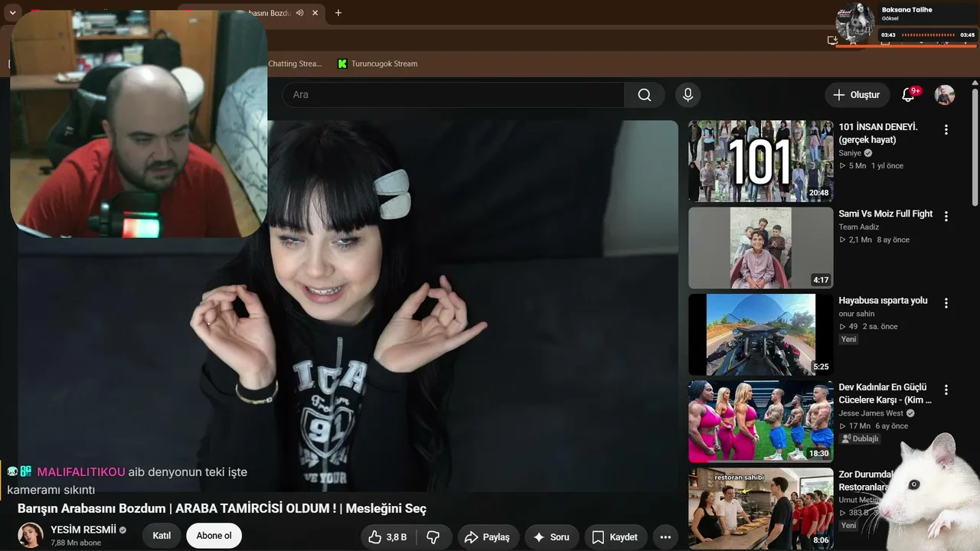The height and width of the screenshot is (551, 980).
Task: Start voice search with the microphone
Action: click(x=688, y=95)
